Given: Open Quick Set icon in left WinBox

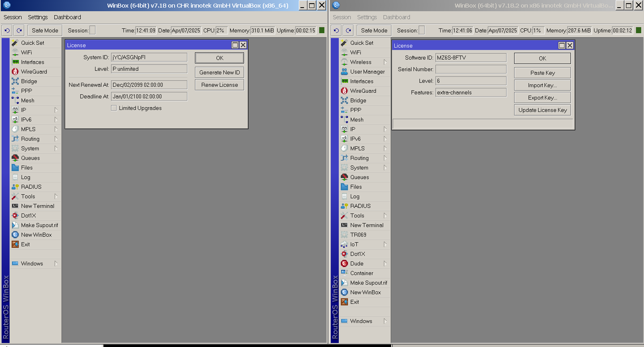Looking at the screenshot, I should pos(15,43).
